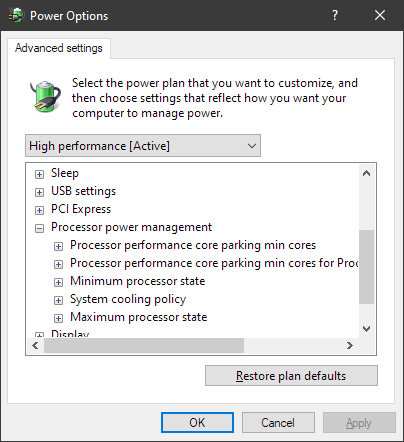Click the green battery plug icon
This screenshot has height=442, width=404.
pyautogui.click(x=45, y=96)
